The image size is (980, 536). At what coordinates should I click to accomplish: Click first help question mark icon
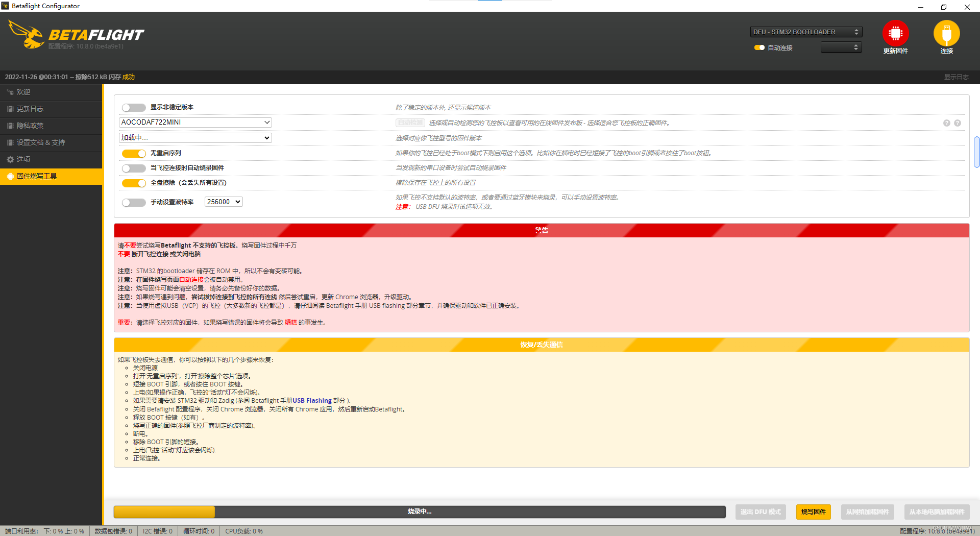click(946, 123)
